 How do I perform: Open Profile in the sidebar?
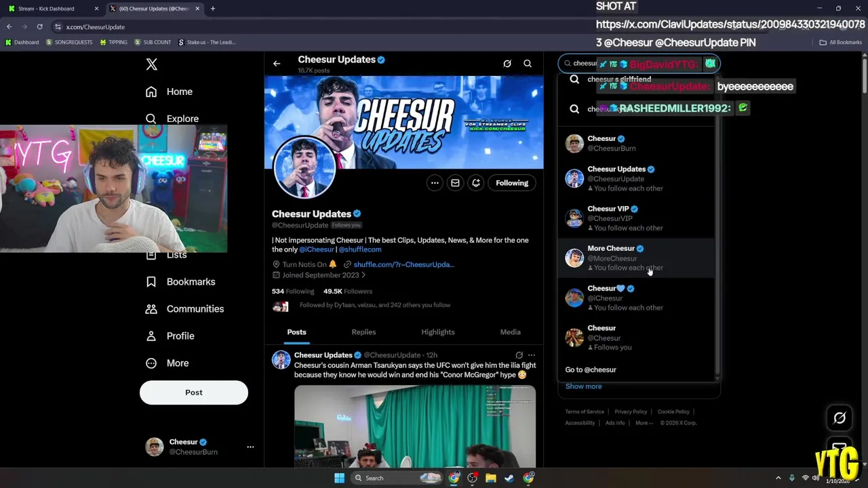pyautogui.click(x=170, y=336)
